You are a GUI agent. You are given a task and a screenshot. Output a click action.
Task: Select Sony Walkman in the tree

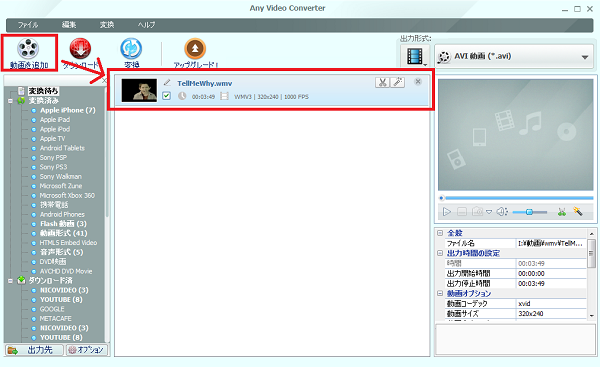click(61, 176)
